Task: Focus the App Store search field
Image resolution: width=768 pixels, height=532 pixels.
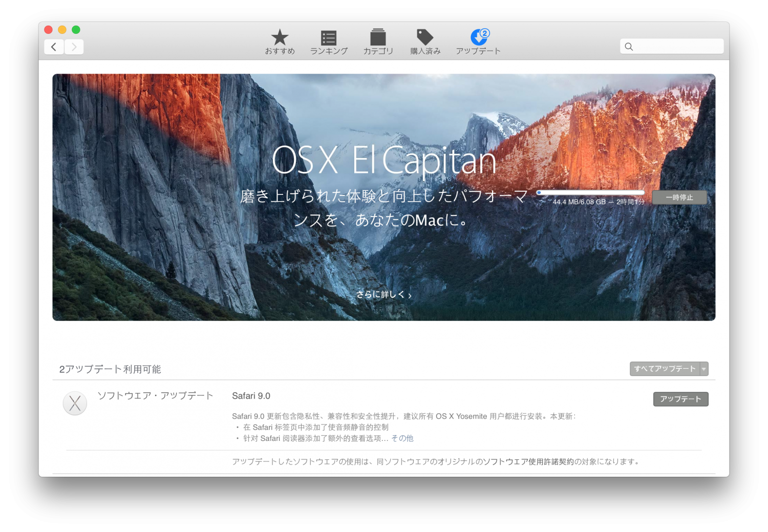Action: click(x=672, y=47)
